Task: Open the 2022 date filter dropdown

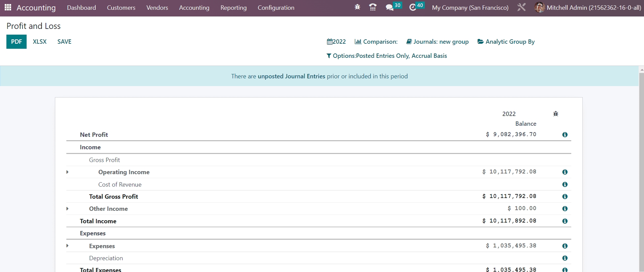Action: click(336, 42)
